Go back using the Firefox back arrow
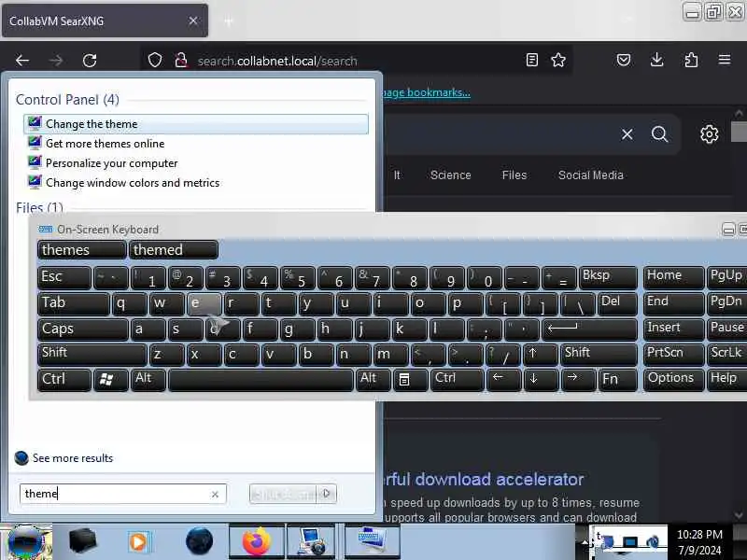 (22, 61)
